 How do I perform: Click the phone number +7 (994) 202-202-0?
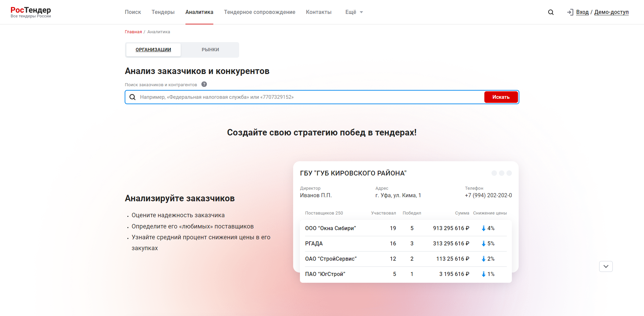click(488, 195)
